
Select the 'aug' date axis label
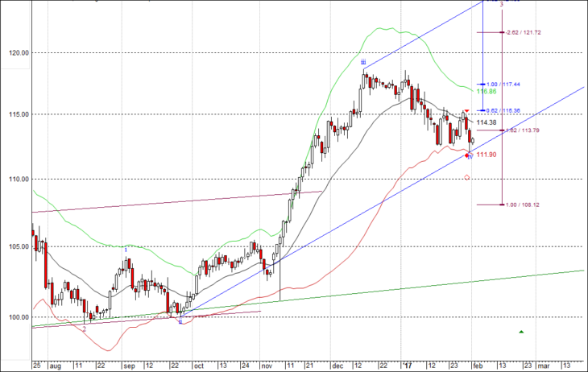(x=56, y=366)
